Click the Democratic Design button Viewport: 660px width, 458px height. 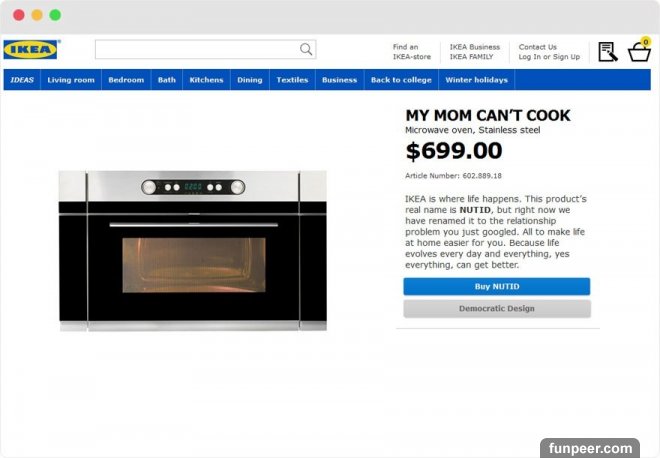coord(497,309)
